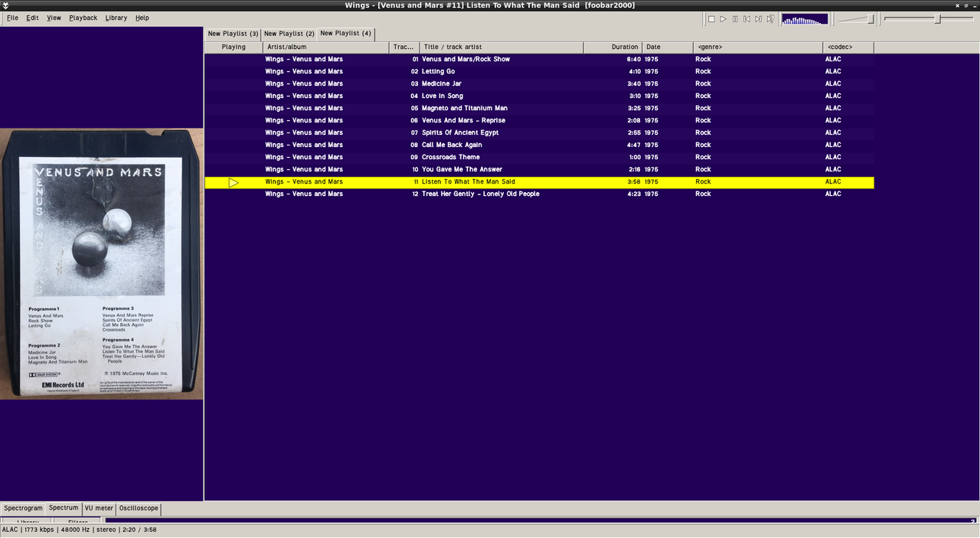Open the Help menu
The height and width of the screenshot is (538, 980).
tap(142, 18)
